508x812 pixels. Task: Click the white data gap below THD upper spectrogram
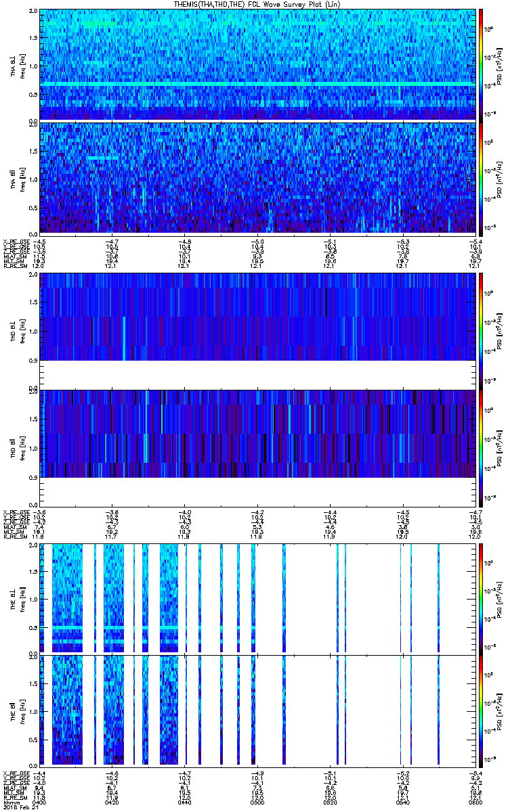pyautogui.click(x=257, y=373)
